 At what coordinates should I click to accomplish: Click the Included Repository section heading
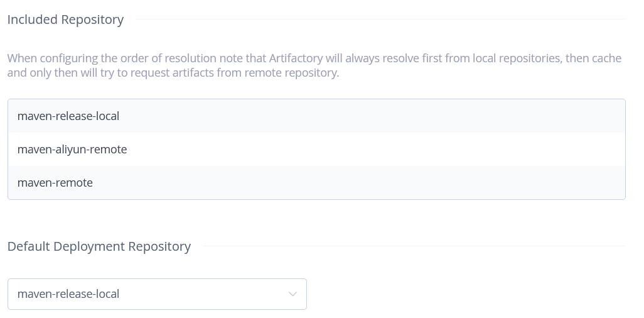pyautogui.click(x=65, y=19)
